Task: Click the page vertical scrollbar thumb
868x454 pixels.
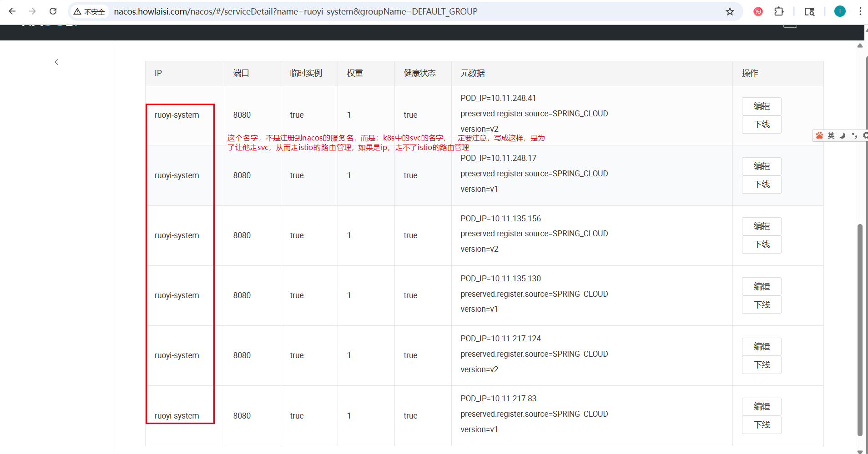Action: click(860, 329)
